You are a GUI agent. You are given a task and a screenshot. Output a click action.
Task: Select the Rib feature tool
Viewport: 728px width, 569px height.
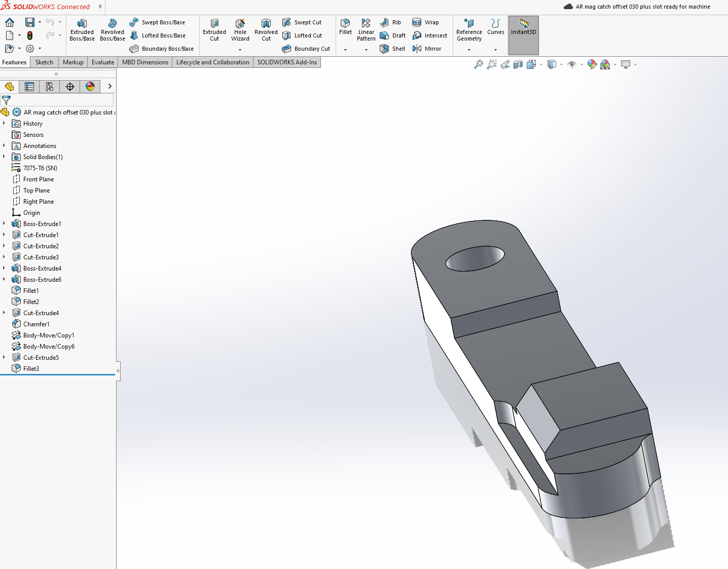(391, 22)
